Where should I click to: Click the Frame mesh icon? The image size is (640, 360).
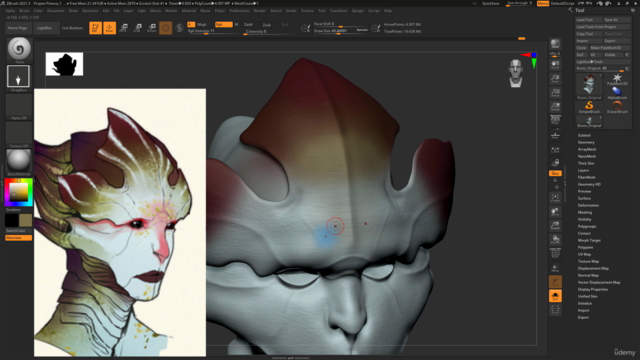(555, 198)
